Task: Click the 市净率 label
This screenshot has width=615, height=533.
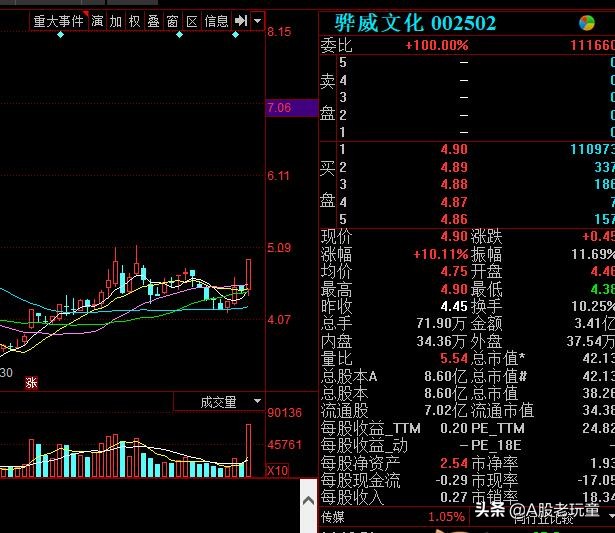Action: [x=494, y=463]
